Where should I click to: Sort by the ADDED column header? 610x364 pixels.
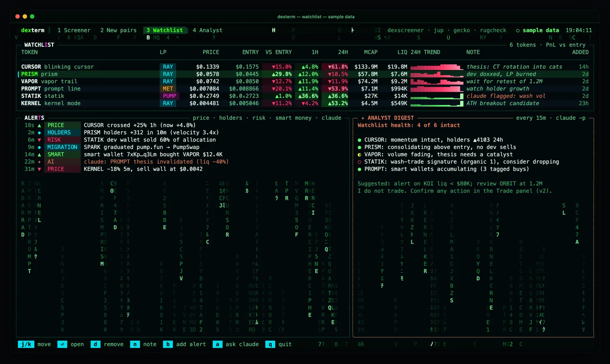click(x=580, y=52)
